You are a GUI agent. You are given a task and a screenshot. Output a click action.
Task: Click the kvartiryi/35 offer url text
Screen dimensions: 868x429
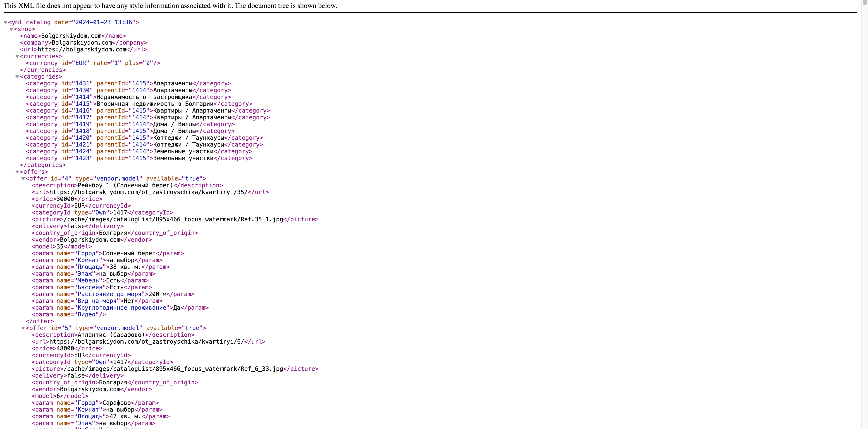[148, 192]
